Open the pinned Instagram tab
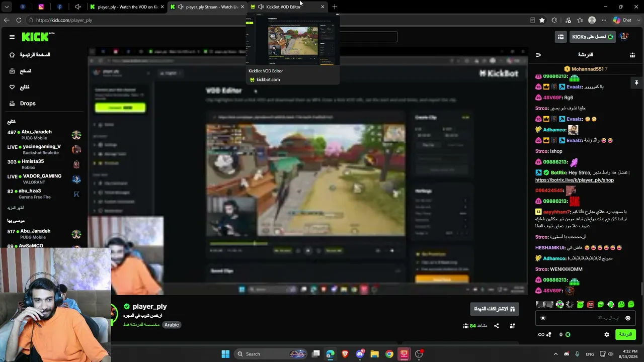644x362 pixels. click(x=41, y=7)
